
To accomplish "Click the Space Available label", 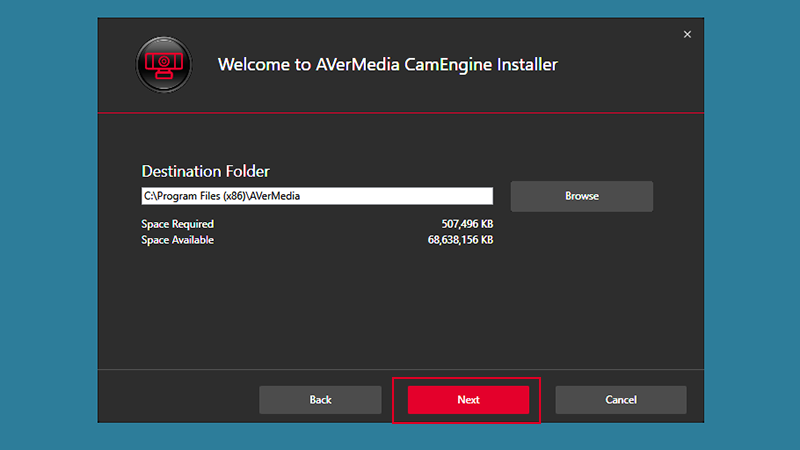I will [x=178, y=240].
